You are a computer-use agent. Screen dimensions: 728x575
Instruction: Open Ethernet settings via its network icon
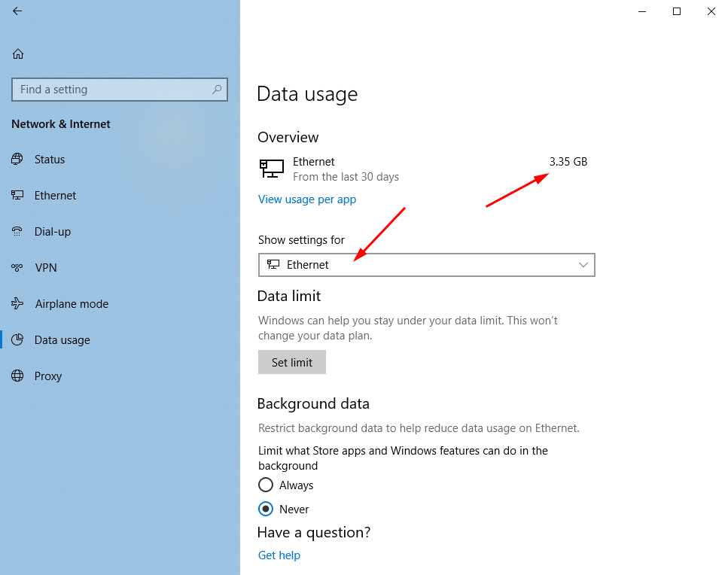[17, 195]
